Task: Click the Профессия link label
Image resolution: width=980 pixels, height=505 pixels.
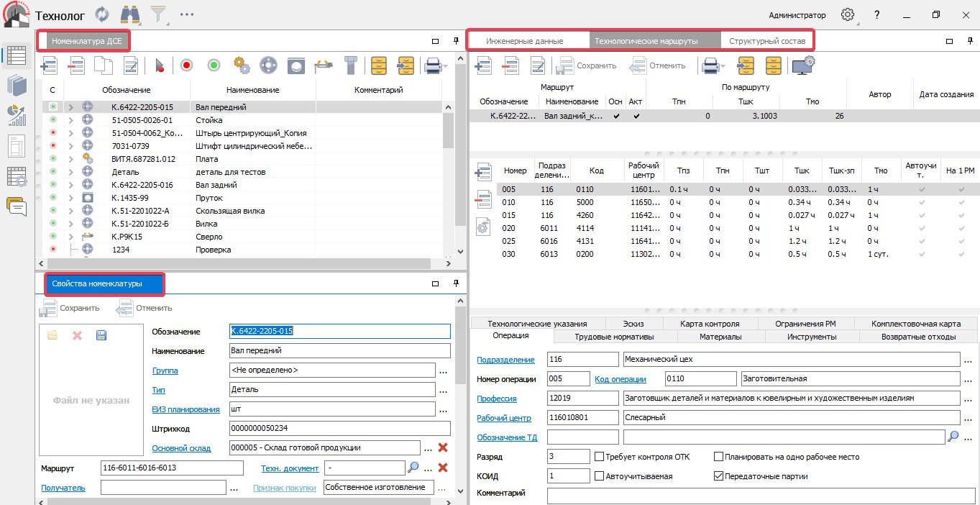Action: click(x=497, y=399)
